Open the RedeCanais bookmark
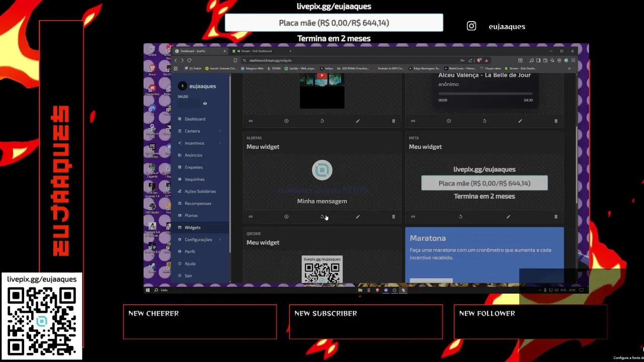 460,68
